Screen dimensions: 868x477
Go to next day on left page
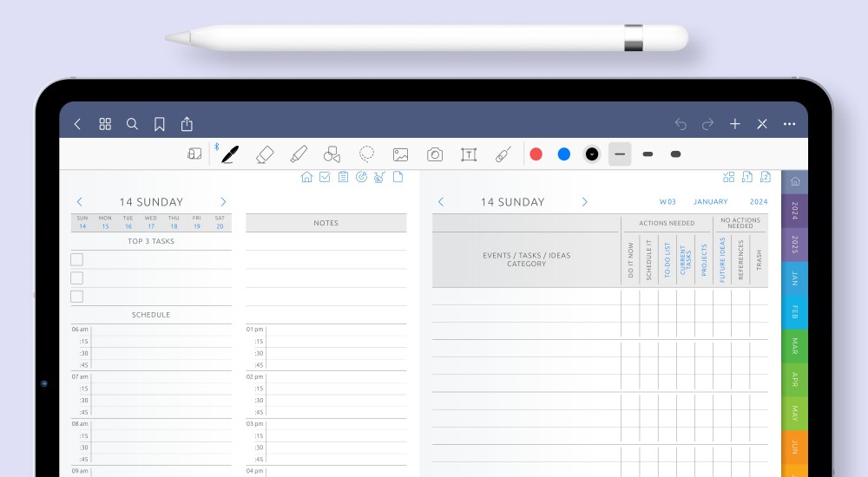[223, 202]
